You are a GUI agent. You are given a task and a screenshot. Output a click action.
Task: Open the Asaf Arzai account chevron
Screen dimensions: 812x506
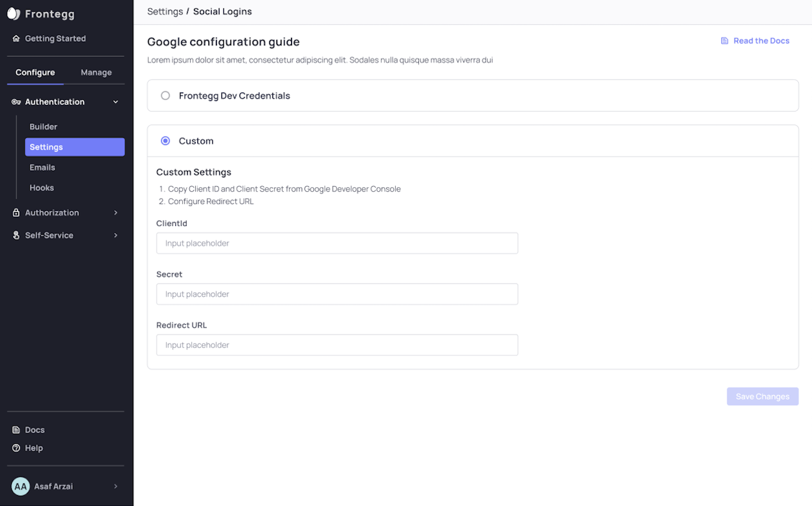[x=116, y=486]
